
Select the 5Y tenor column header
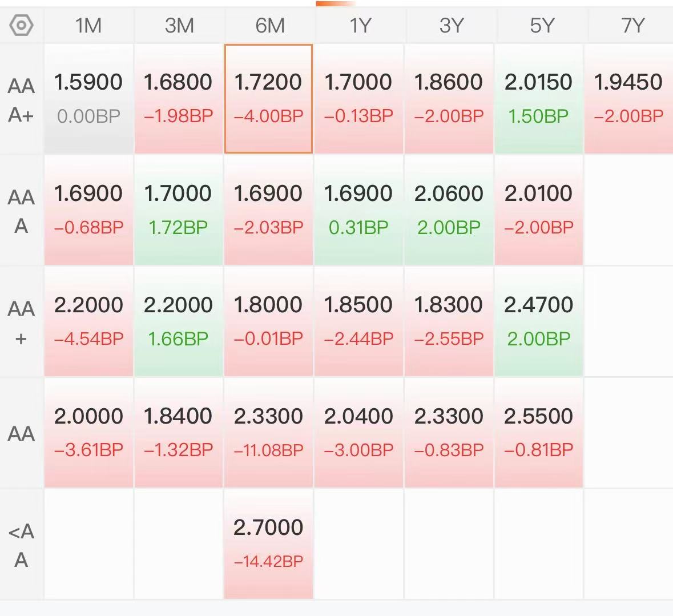pyautogui.click(x=542, y=25)
